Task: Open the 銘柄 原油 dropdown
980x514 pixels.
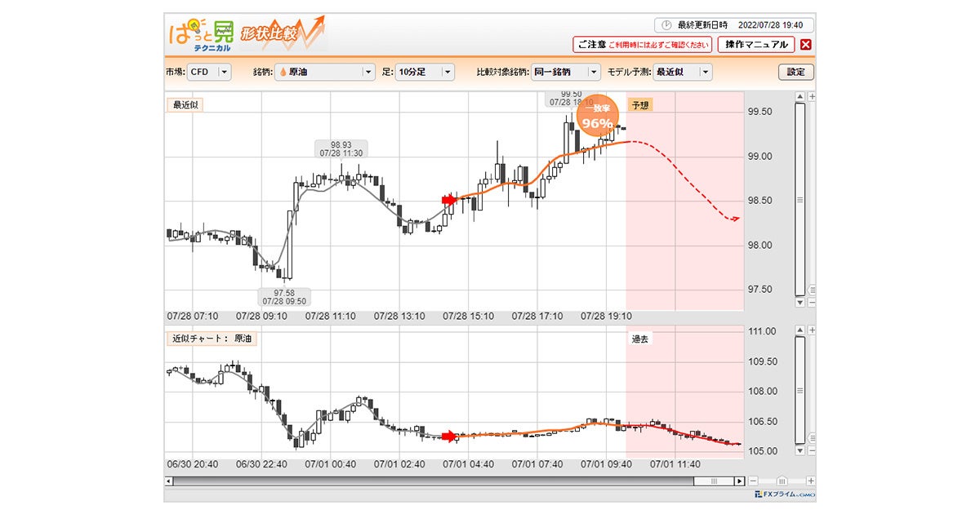Action: pos(325,72)
